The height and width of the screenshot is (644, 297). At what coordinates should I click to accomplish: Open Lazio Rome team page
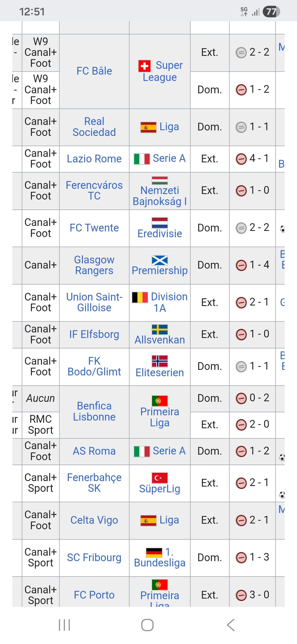coord(94,159)
